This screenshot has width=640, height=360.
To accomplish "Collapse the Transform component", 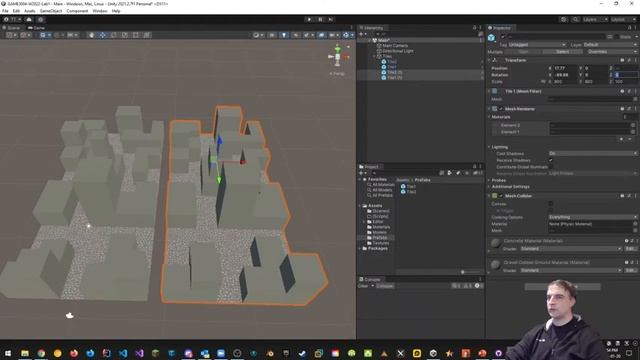I will click(x=489, y=60).
